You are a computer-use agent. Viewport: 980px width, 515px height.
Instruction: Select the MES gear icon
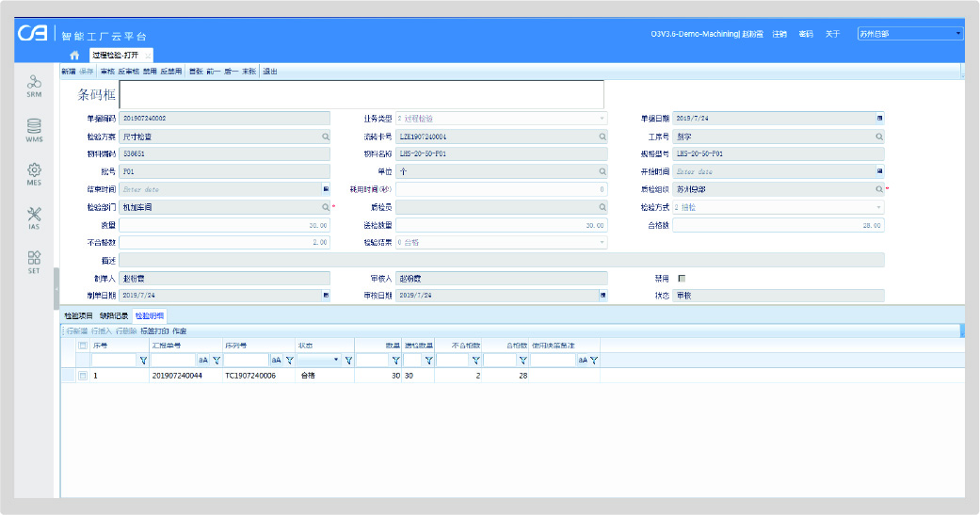(x=33, y=173)
